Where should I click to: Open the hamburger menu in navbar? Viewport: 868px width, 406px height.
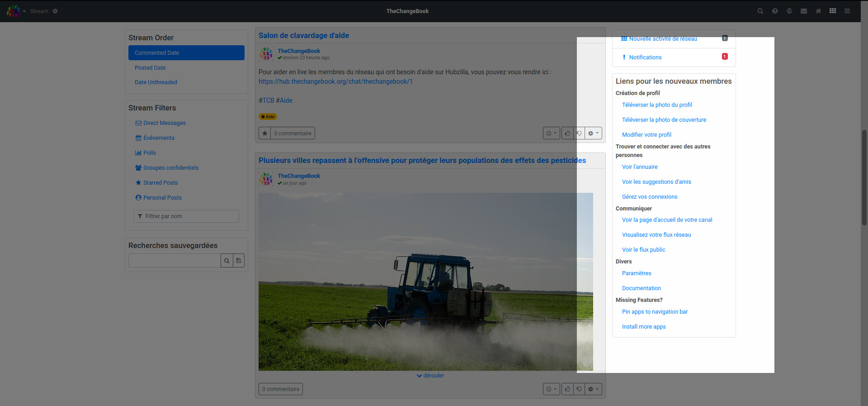[847, 11]
